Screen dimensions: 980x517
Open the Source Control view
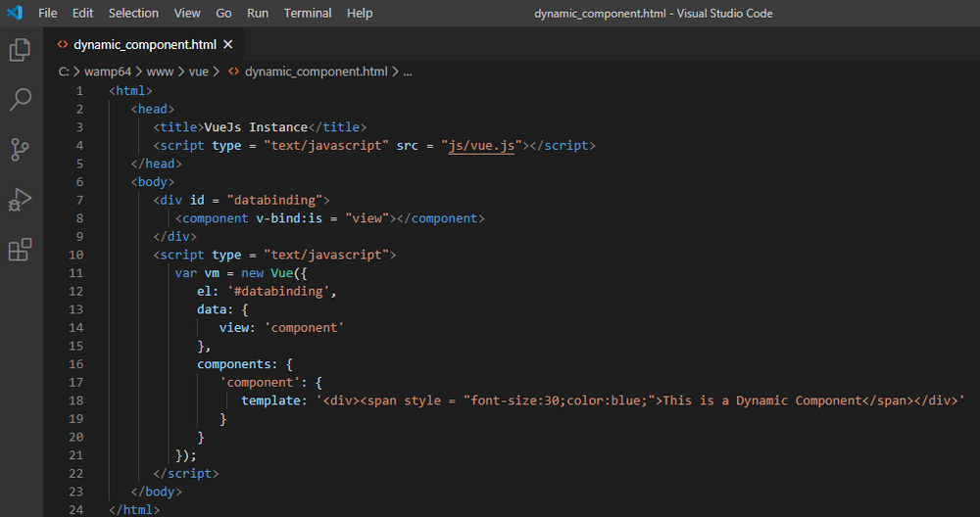click(20, 150)
